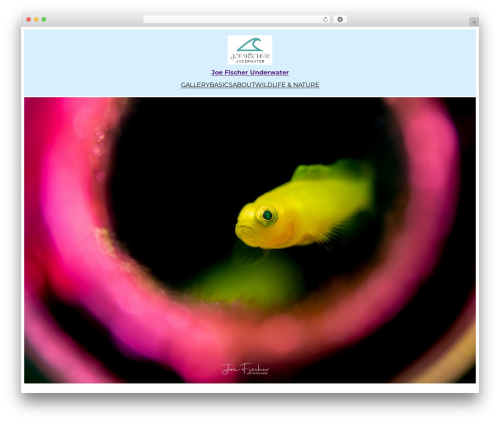Select WILDLIFE & NATURE navigation link
The image size is (500, 423).
[287, 85]
